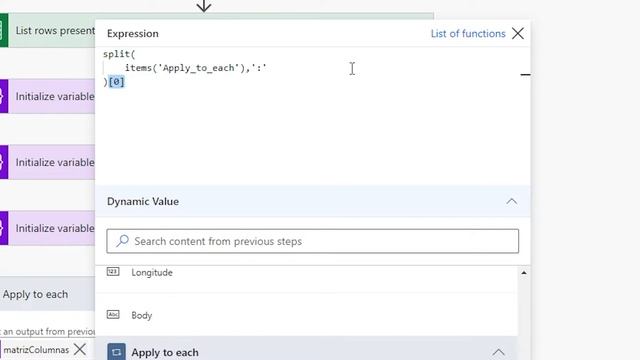Click the Dynamic Value heading
The width and height of the screenshot is (640, 360).
pos(143,202)
